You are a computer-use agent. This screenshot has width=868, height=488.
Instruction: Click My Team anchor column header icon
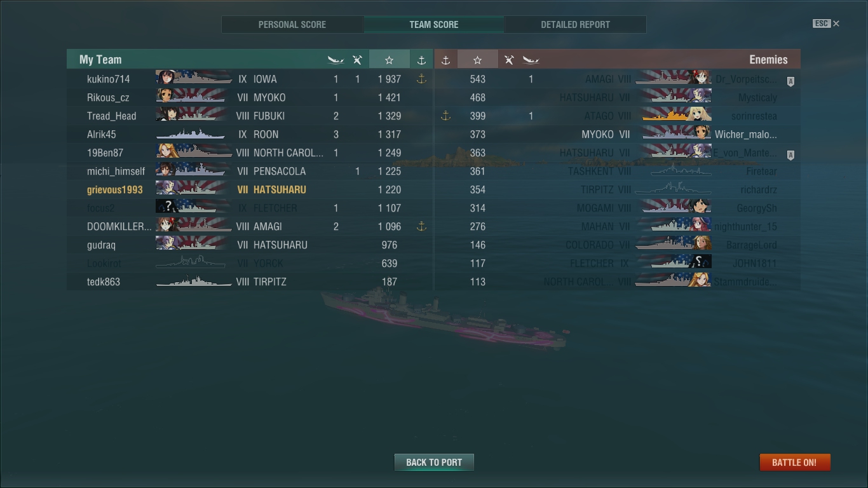421,60
